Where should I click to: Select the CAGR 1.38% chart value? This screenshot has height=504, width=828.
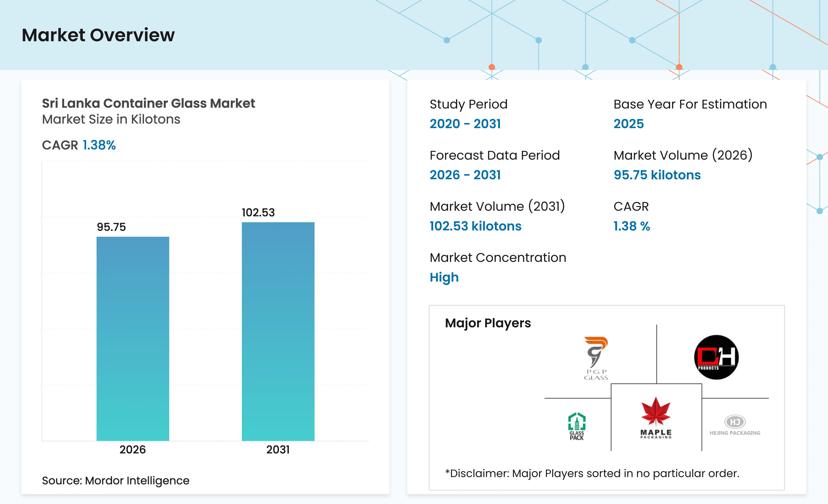[99, 145]
